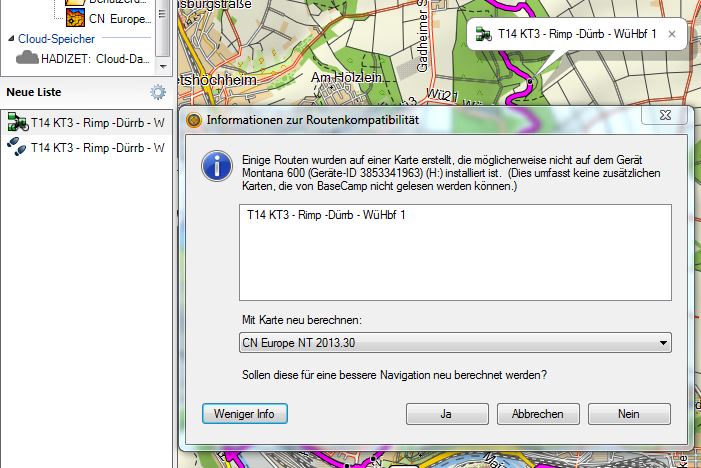Viewport: 701px width, 468px height.
Task: Choose Nein to skip recalculation
Action: [629, 414]
